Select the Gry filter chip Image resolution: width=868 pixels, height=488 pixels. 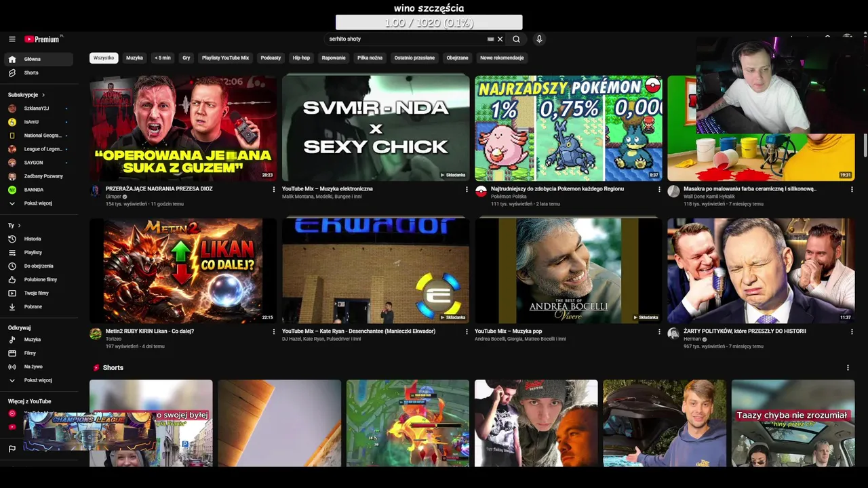click(186, 58)
